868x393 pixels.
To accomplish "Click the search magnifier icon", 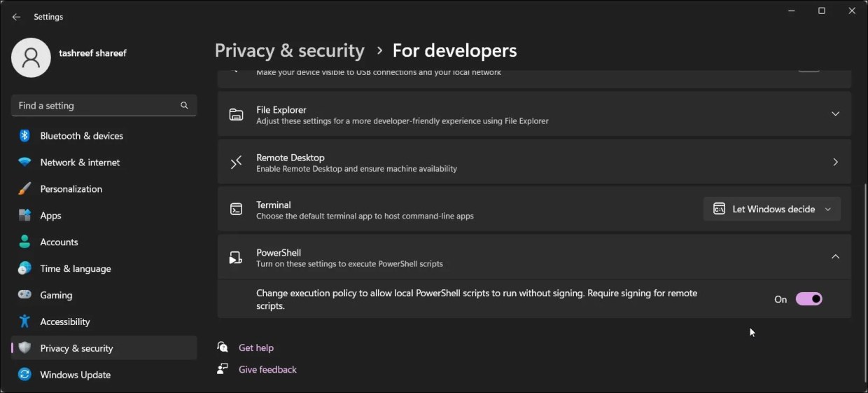I will tap(184, 106).
